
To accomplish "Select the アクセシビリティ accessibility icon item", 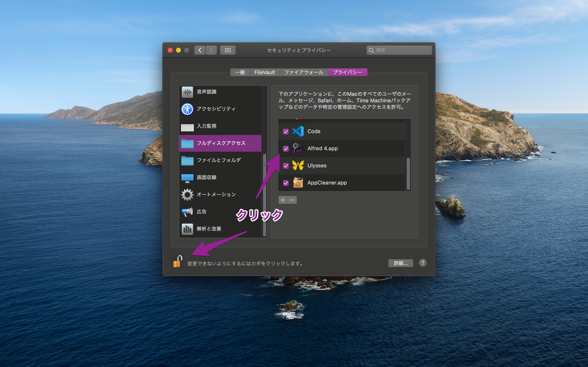I will coord(220,109).
